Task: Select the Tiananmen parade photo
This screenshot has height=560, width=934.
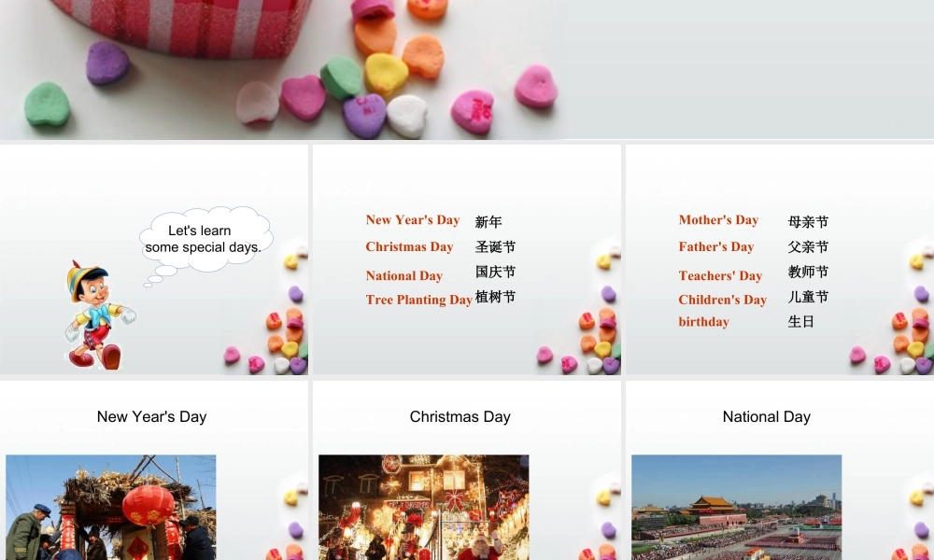Action: pos(738,509)
